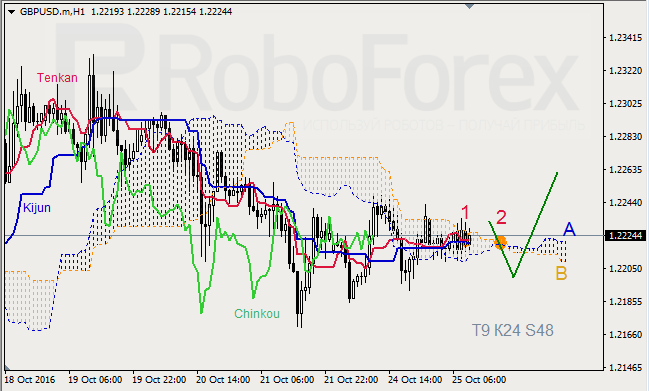The image size is (649, 391).
Task: Click the chart shift triangle marker at top
Action: pos(469,6)
